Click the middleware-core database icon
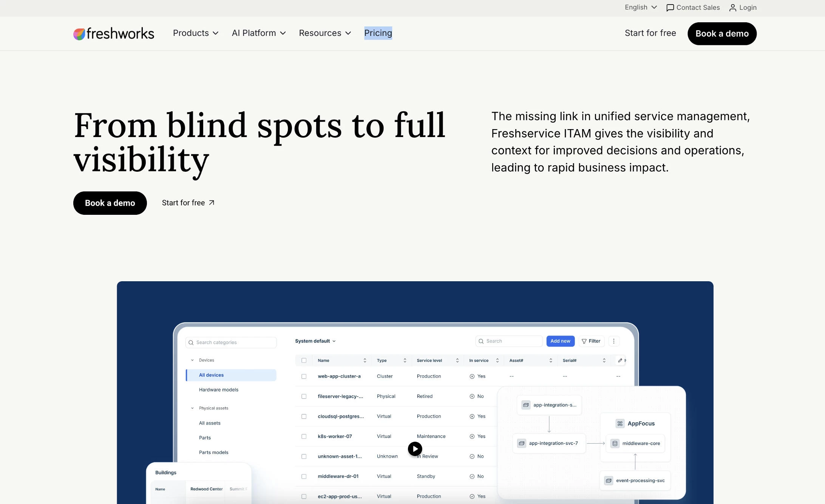 615,444
